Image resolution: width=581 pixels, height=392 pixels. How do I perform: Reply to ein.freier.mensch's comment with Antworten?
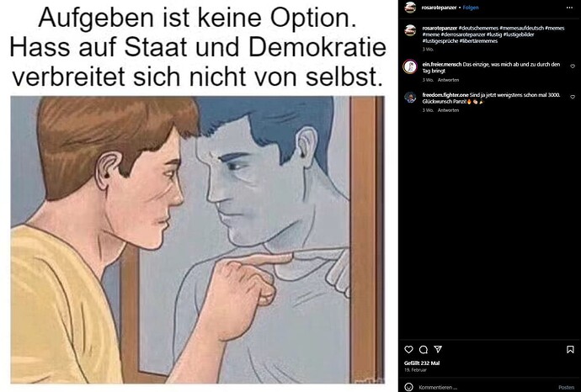point(448,80)
